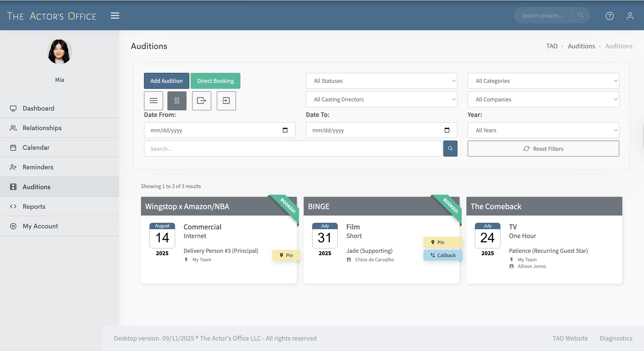Viewport: 644px width, 351px height.
Task: Open Date From calendar picker icon
Action: pos(285,130)
